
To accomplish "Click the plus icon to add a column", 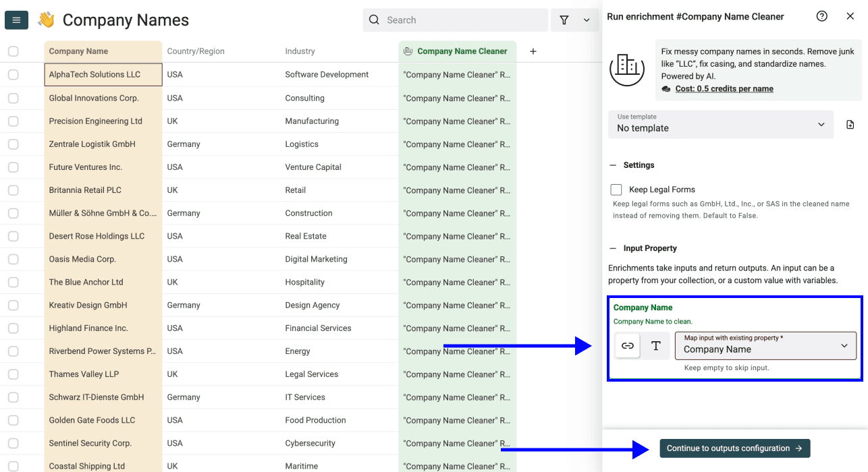I will coord(533,51).
